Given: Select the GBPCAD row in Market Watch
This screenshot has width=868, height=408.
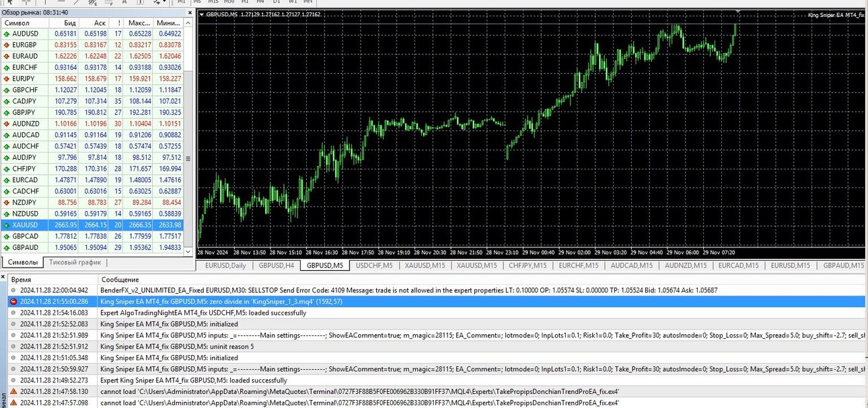Looking at the screenshot, I should (92, 236).
